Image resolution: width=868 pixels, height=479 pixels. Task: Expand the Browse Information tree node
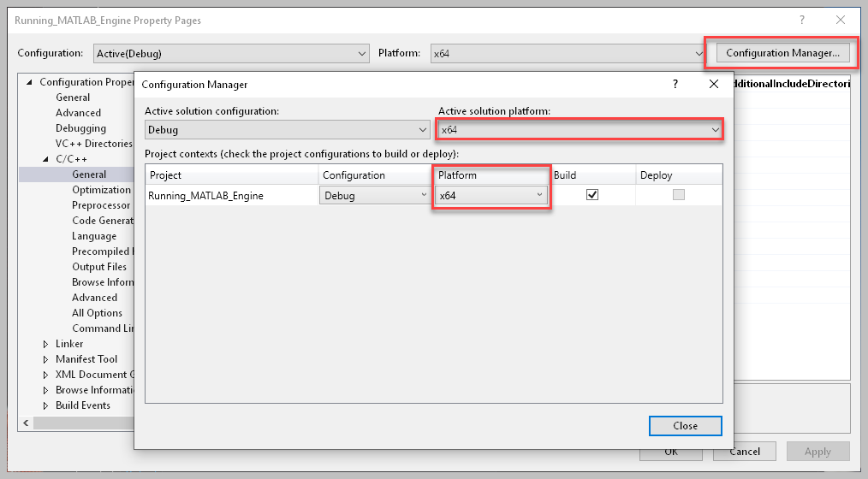click(46, 391)
